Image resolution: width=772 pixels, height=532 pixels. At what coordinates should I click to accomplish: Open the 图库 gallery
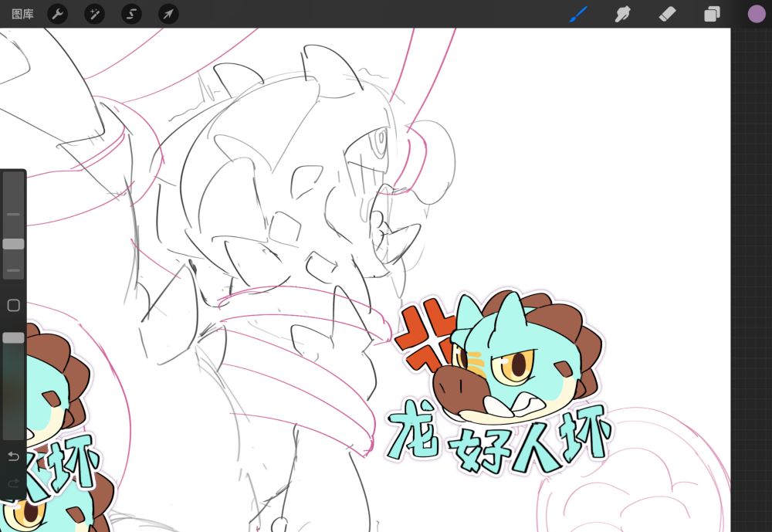22,15
